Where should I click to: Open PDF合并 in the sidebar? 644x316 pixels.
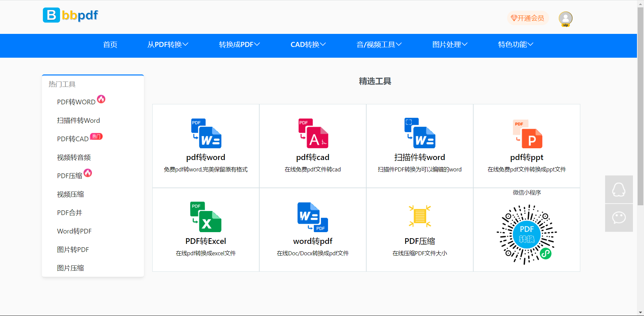[69, 213]
